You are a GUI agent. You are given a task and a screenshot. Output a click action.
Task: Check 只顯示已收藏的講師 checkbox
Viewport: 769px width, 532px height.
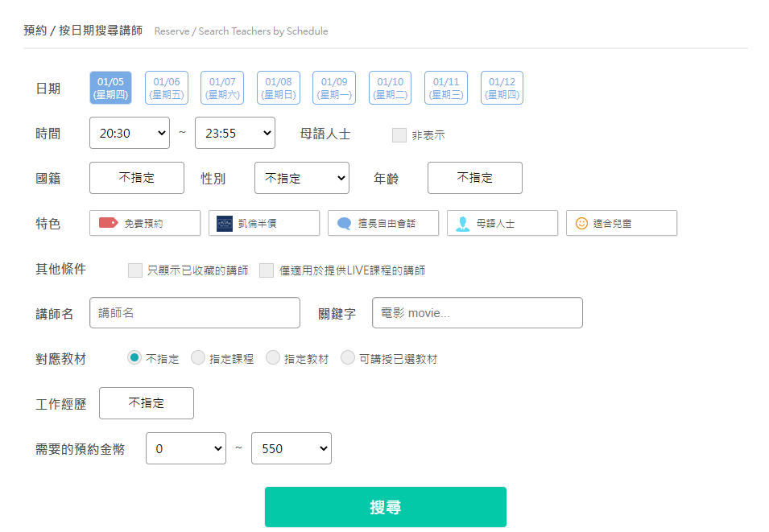pos(134,270)
